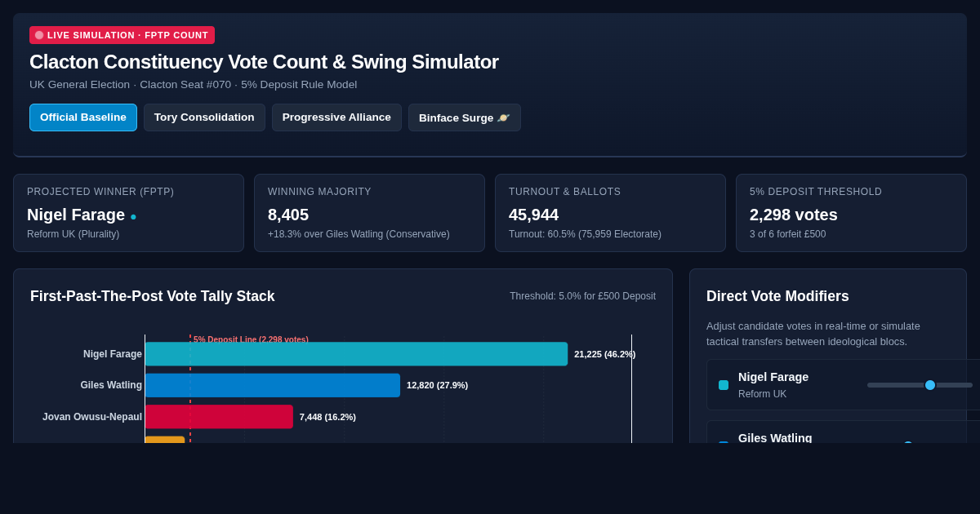980x514 pixels.
Task: Click the 7,448 (16.2%) bar label
Action: [327, 417]
